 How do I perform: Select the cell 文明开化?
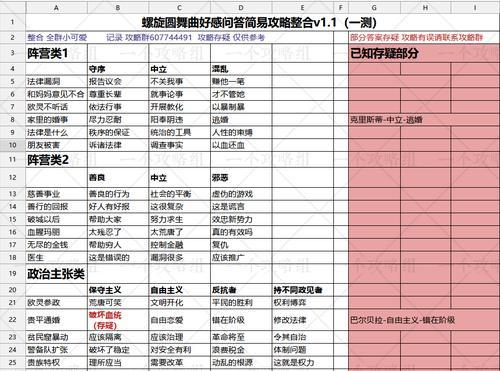179,303
